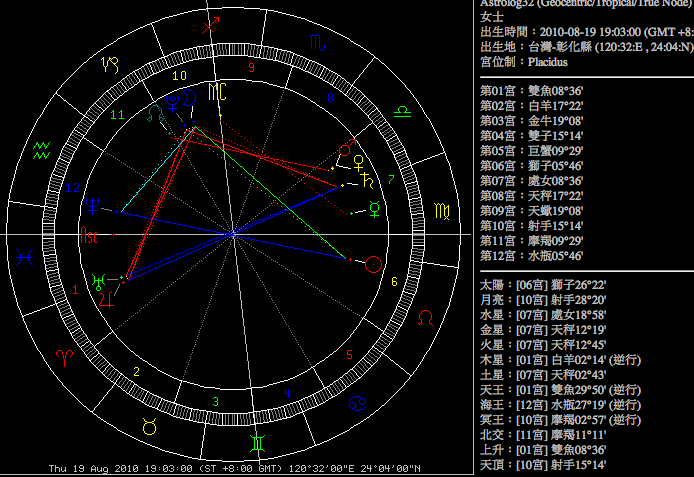Click the red Leo zodiac glyph
694x477 pixels.
click(426, 319)
